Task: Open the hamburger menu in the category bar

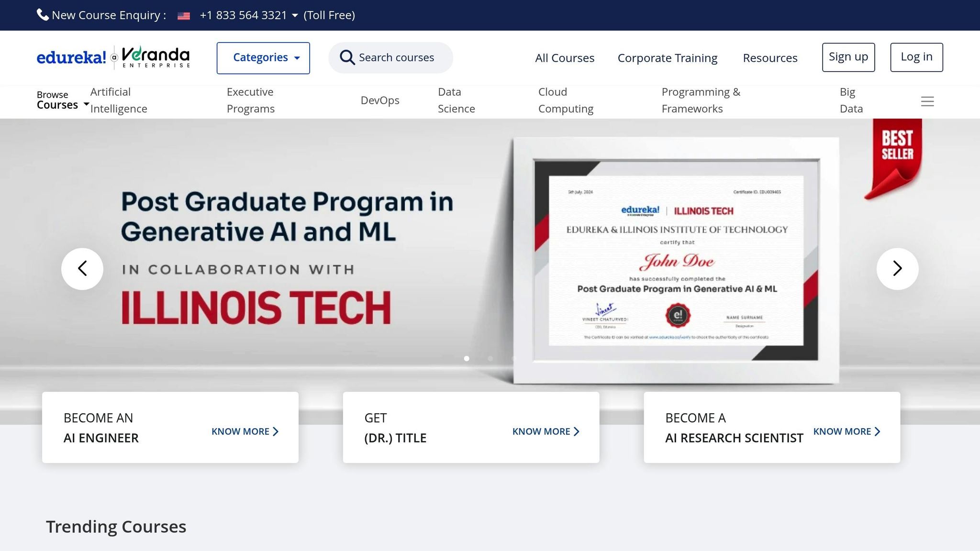Action: (927, 101)
